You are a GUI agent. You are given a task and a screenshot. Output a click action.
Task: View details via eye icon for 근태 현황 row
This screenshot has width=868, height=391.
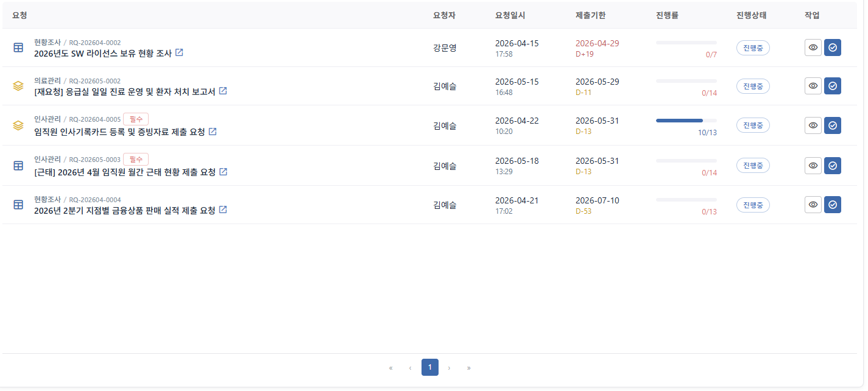point(813,166)
